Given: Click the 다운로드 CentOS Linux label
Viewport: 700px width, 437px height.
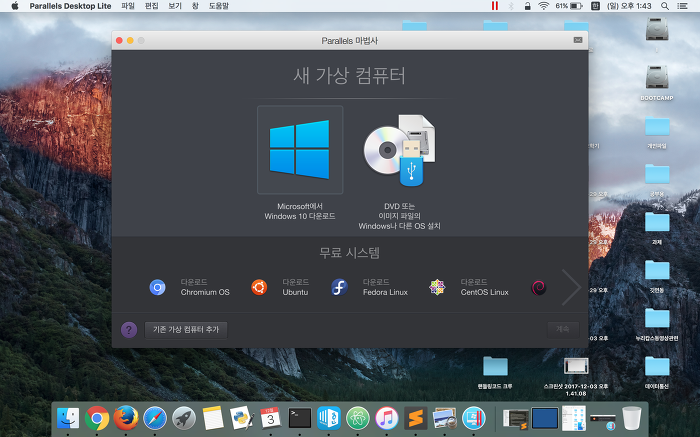Looking at the screenshot, I should (484, 287).
